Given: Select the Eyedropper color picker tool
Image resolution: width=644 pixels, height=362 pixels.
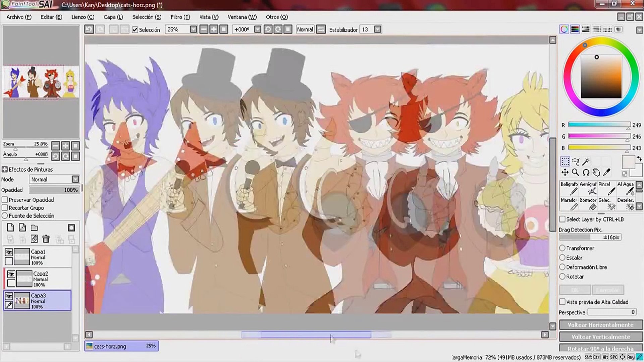Looking at the screenshot, I should click(x=607, y=172).
